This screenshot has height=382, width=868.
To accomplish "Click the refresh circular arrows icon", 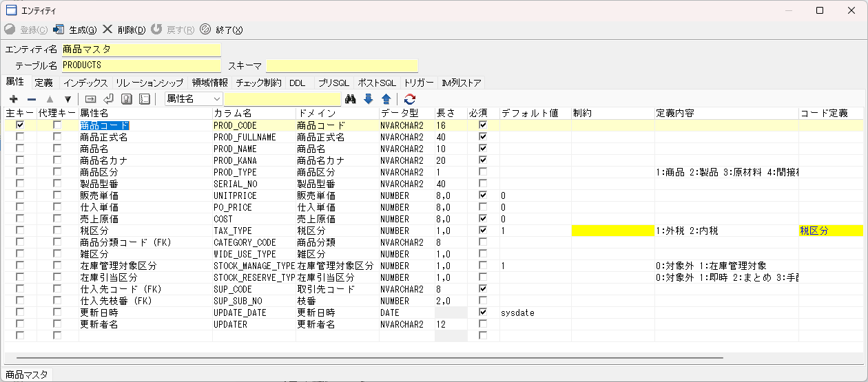I will 410,99.
